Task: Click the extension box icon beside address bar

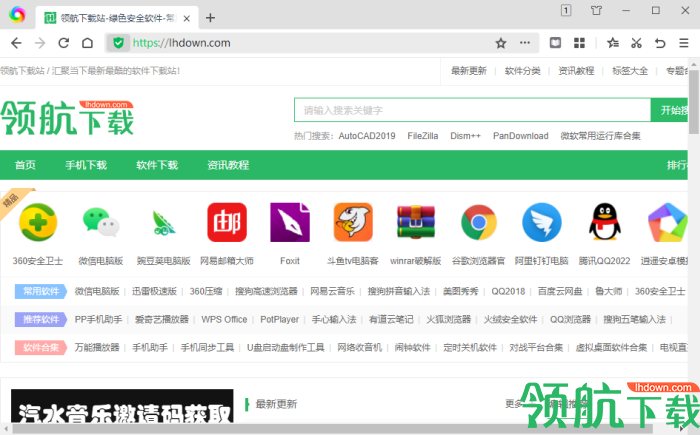Action: tap(555, 43)
